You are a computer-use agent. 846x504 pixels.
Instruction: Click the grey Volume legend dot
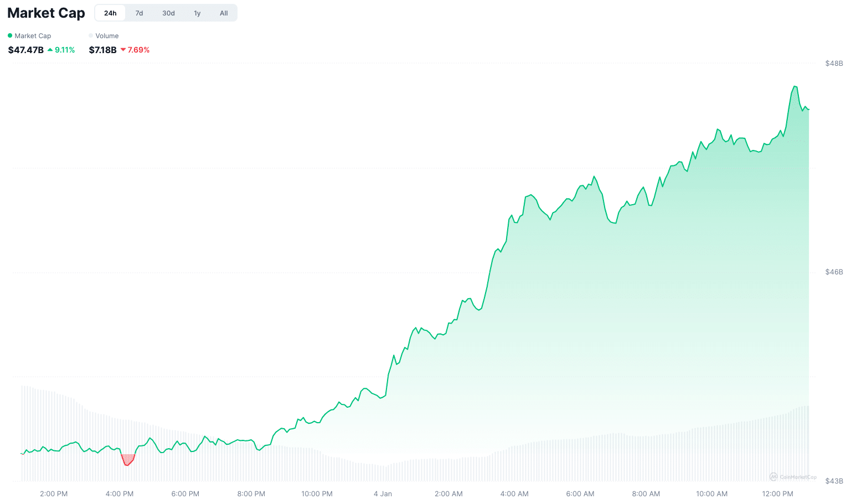pos(90,35)
